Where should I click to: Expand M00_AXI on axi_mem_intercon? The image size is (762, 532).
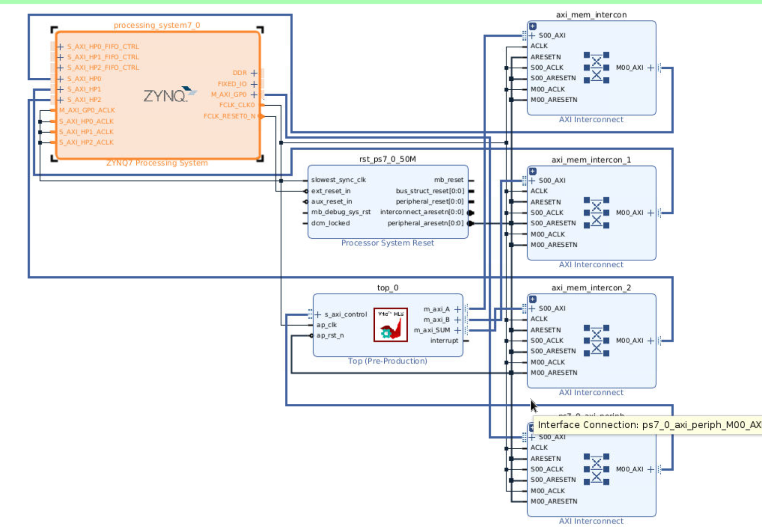[x=651, y=67]
